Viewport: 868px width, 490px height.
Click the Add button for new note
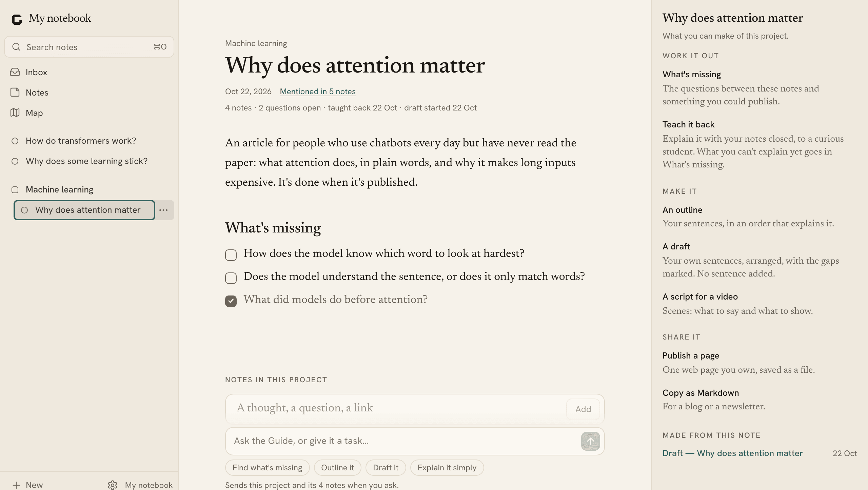(x=583, y=409)
